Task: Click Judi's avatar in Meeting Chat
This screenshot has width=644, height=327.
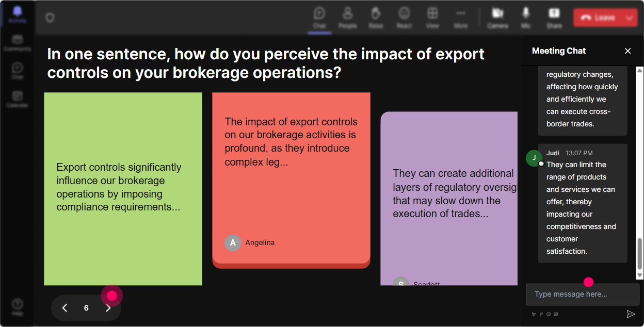Action: (534, 158)
